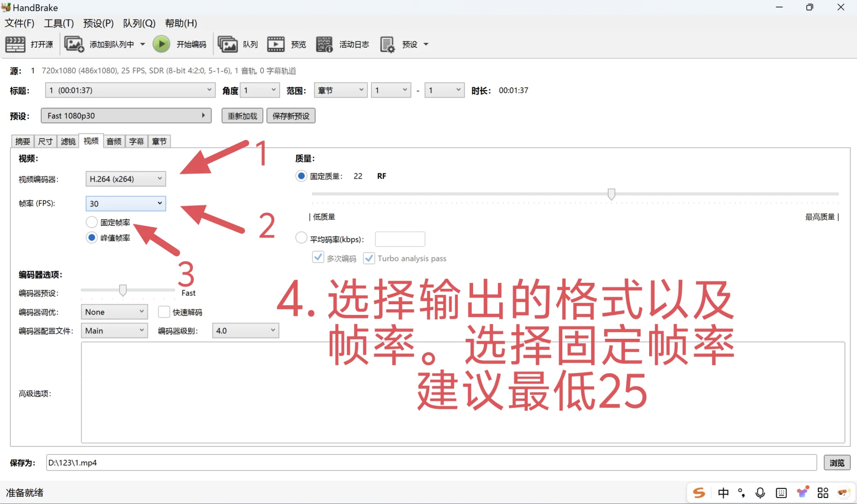This screenshot has height=504, width=857.
Task: Open the 编码器调优 dropdown showing None
Action: [x=114, y=312]
